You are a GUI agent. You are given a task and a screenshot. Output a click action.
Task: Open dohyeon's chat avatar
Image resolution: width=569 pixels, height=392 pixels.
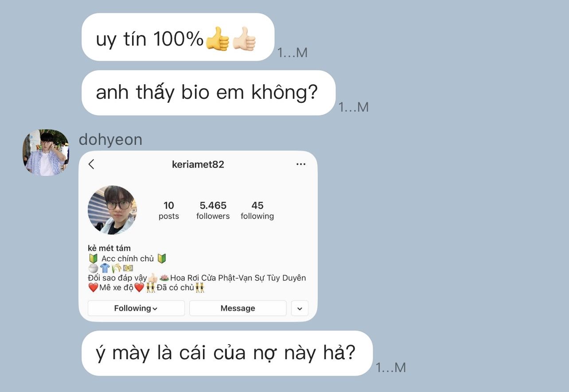pos(45,153)
